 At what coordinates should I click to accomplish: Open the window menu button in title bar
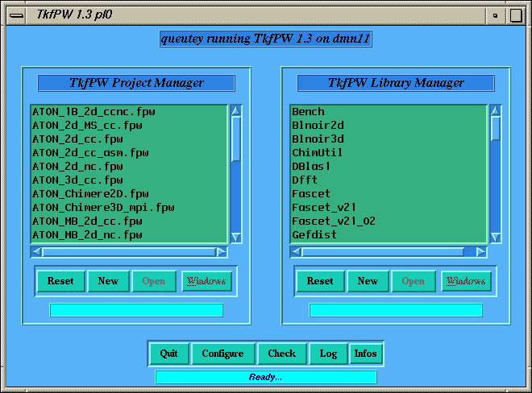[16, 15]
